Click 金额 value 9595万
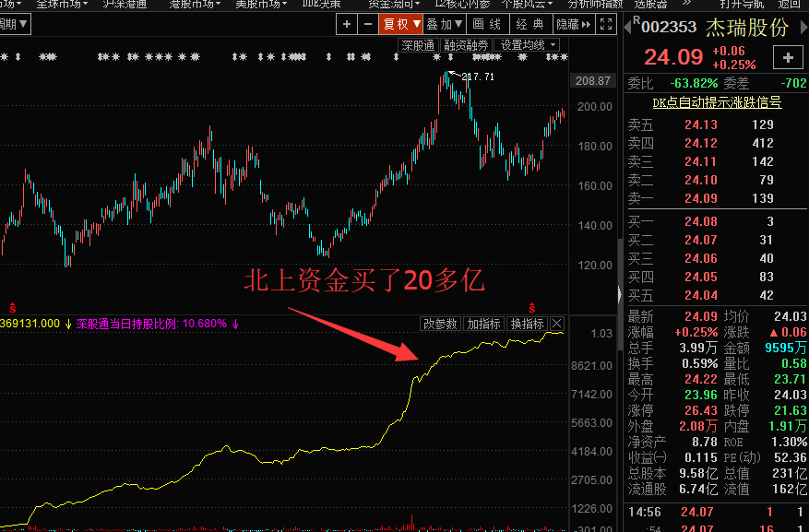This screenshot has height=532, width=809. [x=786, y=348]
